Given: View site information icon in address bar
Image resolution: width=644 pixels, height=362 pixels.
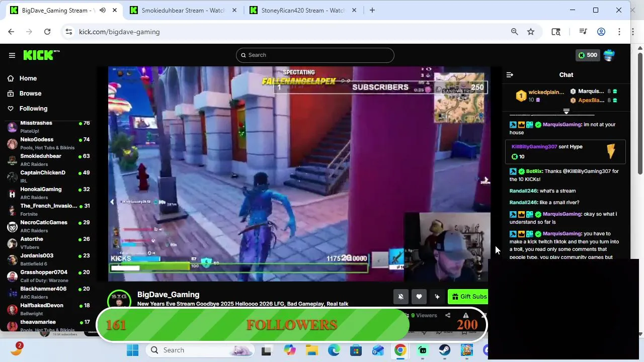Looking at the screenshot, I should tap(68, 32).
